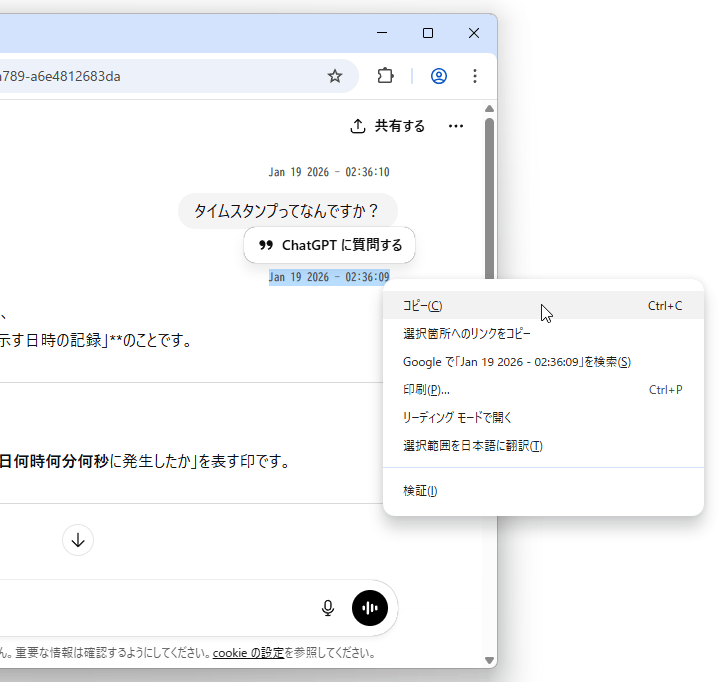Click the scroll-to-bottom down arrow button
This screenshot has height=682, width=720.
[x=78, y=540]
